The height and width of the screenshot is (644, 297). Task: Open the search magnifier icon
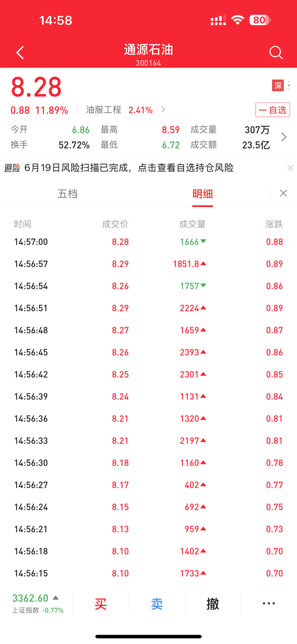pos(276,53)
